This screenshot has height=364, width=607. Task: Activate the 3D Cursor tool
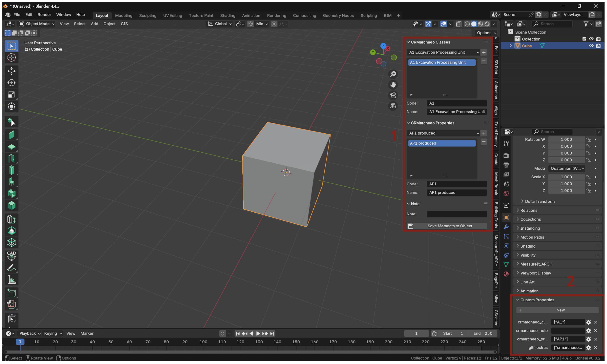[x=11, y=58]
